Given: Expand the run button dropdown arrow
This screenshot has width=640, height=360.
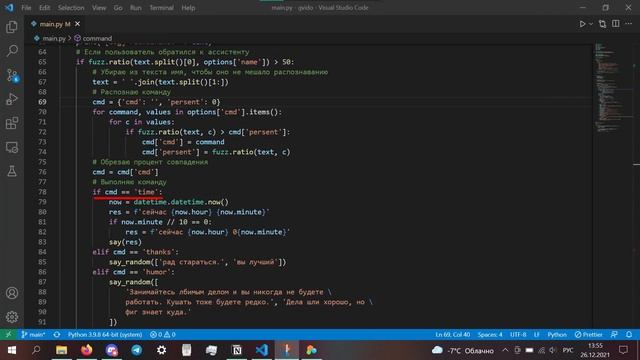Looking at the screenshot, I should pyautogui.click(x=591, y=24).
